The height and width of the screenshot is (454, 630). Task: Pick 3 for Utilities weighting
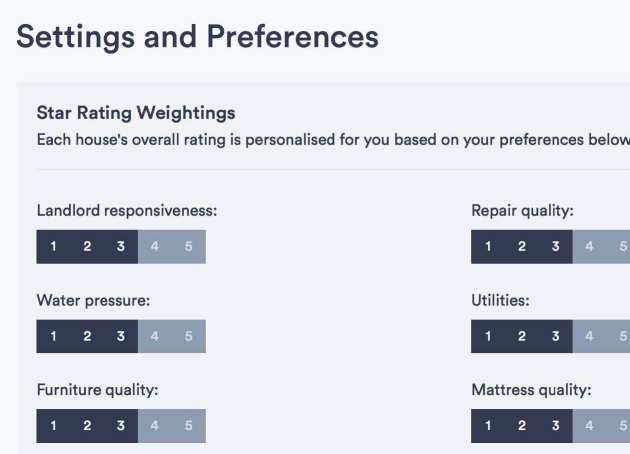[556, 336]
